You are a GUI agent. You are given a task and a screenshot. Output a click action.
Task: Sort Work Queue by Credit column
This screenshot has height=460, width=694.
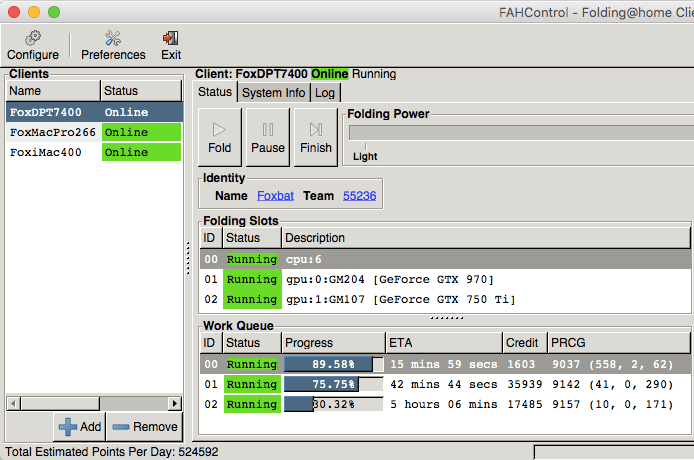[525, 343]
